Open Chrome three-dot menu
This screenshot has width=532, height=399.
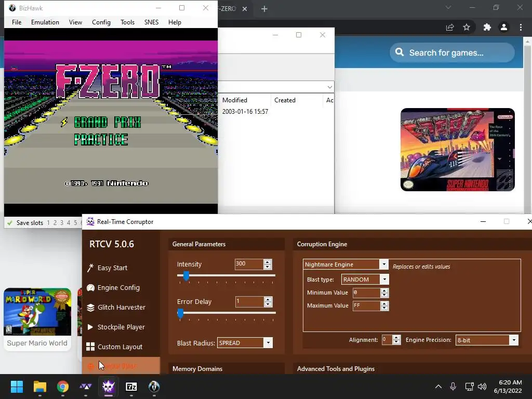click(x=521, y=27)
